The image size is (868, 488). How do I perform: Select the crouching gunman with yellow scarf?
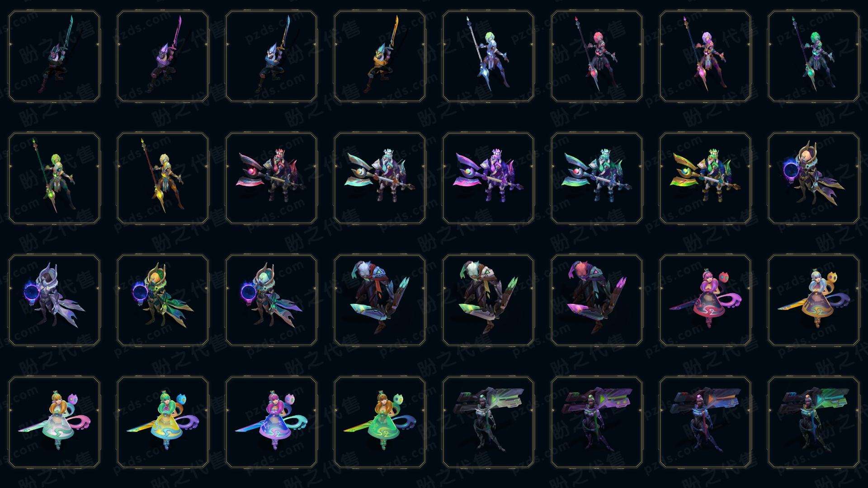coord(488,300)
